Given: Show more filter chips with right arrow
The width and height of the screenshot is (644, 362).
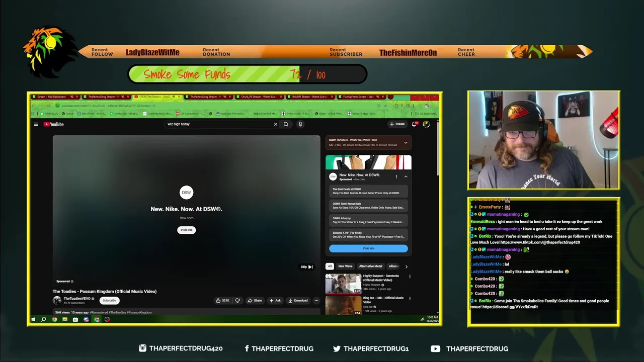Looking at the screenshot, I should (x=406, y=266).
